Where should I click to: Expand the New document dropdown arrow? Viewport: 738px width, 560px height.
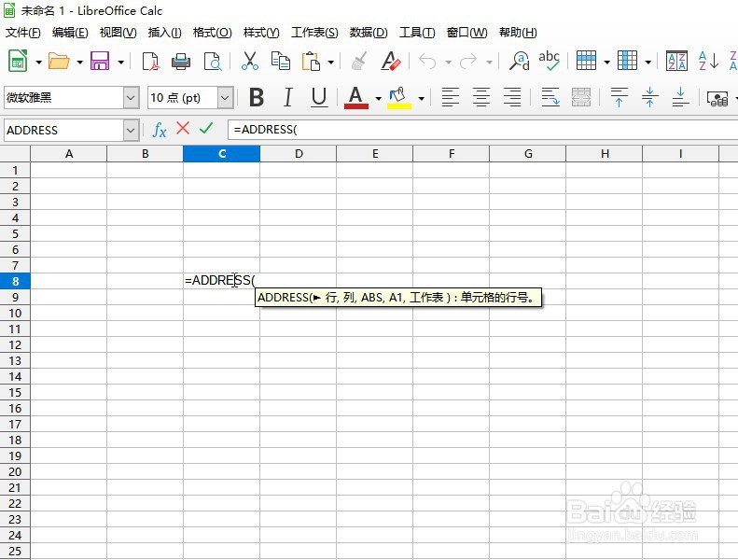(x=38, y=63)
